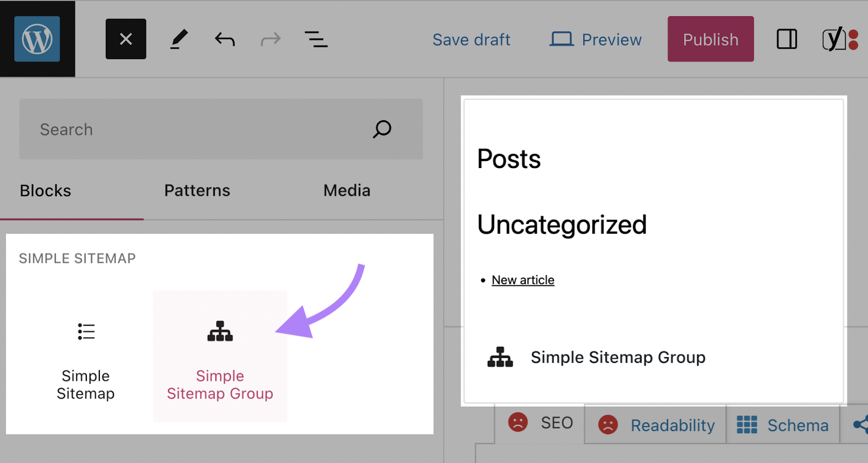
Task: Switch to the Blocks tab
Action: [46, 191]
